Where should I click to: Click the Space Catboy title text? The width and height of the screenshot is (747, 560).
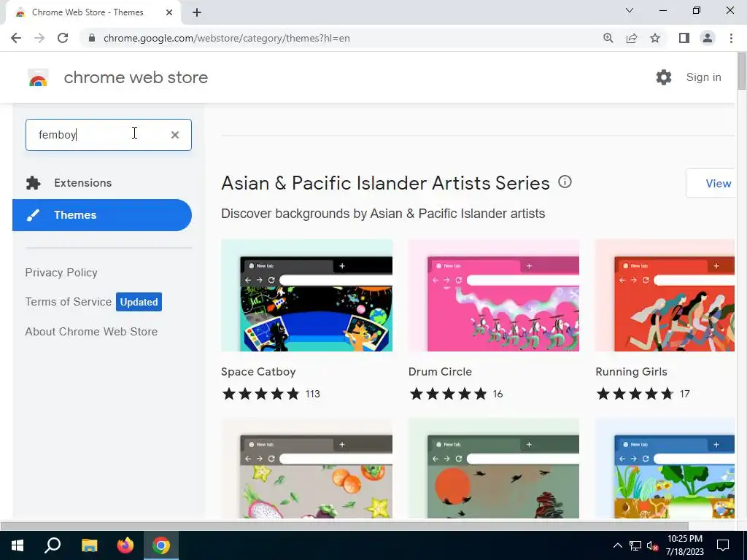tap(258, 371)
